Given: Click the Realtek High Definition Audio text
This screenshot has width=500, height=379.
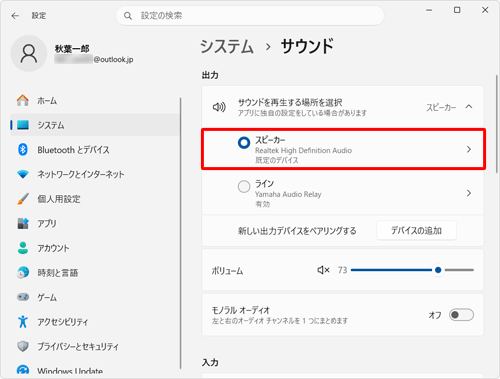Looking at the screenshot, I should [x=303, y=151].
